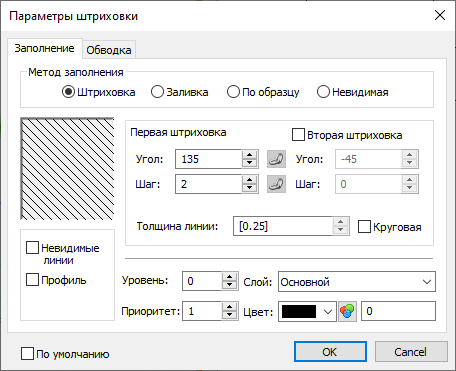The image size is (456, 371).
Task: Click the Приоритет input field
Action: pos(202,311)
